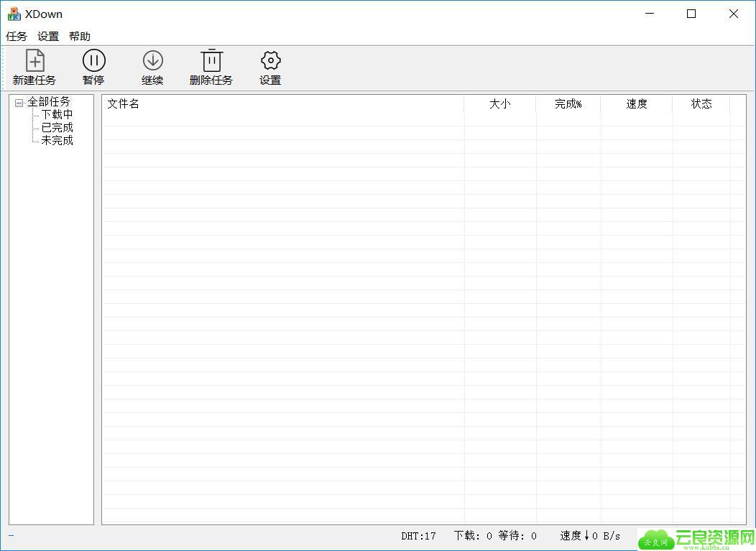This screenshot has width=756, height=551.
Task: Open the 帮助 menu
Action: click(x=80, y=37)
